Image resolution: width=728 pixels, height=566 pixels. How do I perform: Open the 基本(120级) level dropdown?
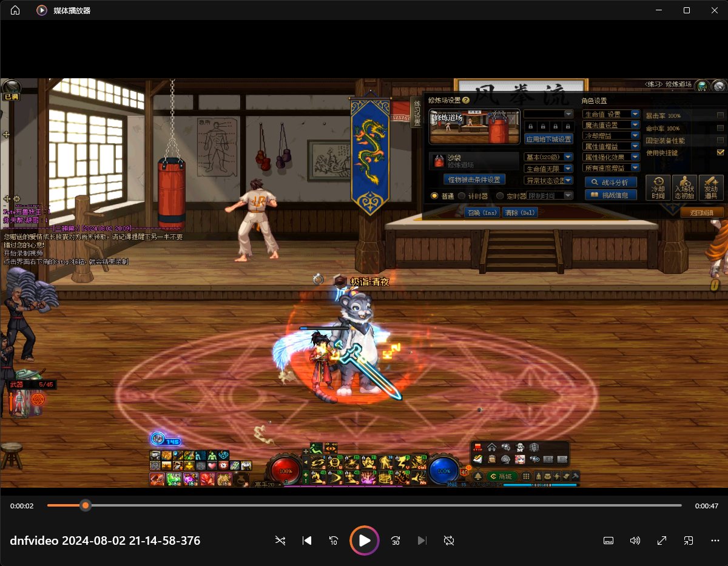548,157
